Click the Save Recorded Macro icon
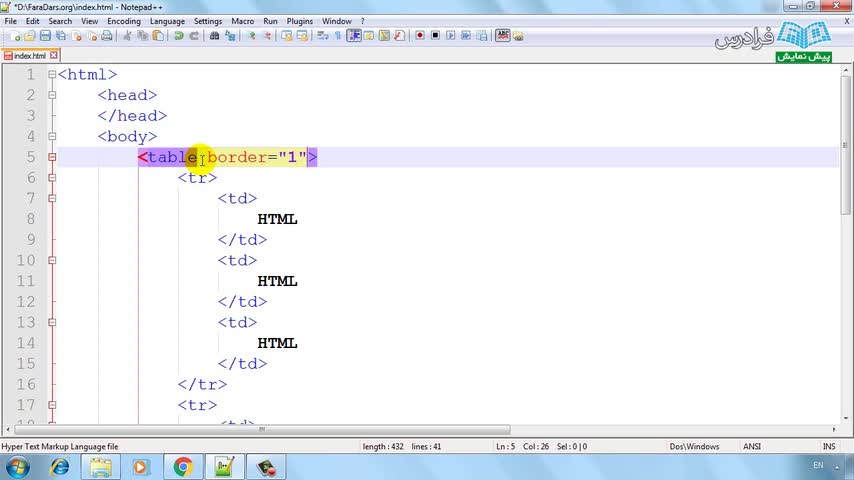 [x=482, y=35]
